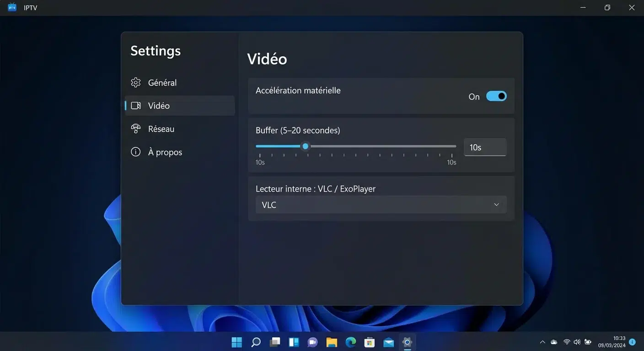Open the Général settings section

[x=162, y=83]
